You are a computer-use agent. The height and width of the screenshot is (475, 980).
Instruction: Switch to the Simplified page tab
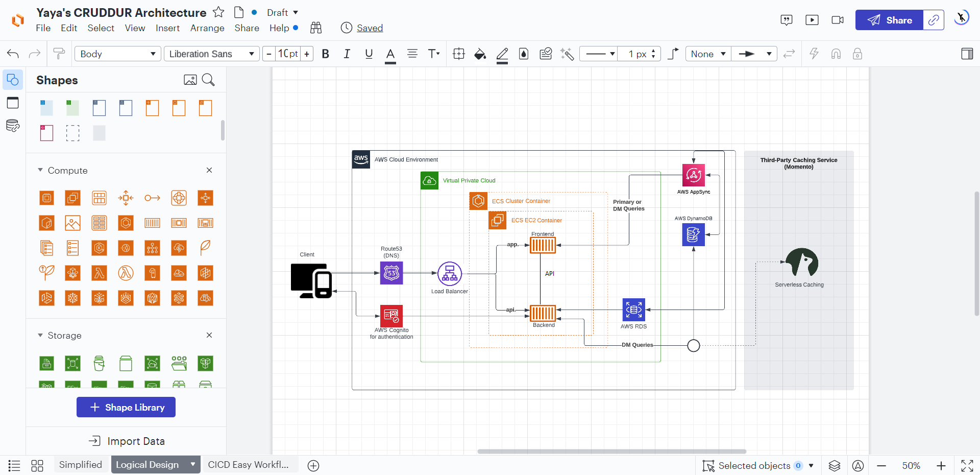pos(81,465)
